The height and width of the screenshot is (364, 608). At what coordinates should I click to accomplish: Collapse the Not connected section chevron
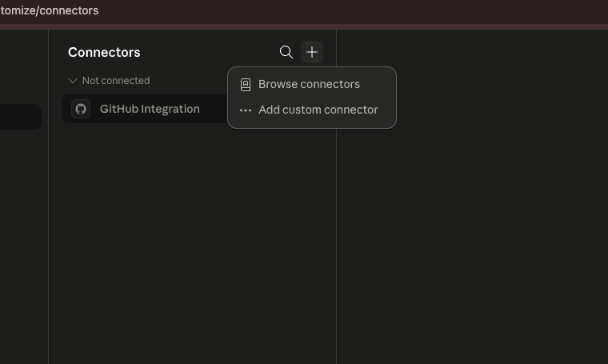pos(73,81)
